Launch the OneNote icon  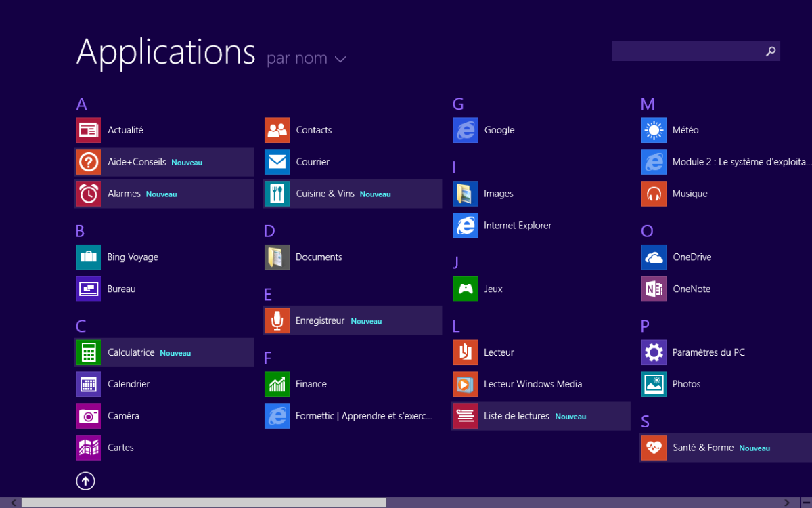[654, 289]
